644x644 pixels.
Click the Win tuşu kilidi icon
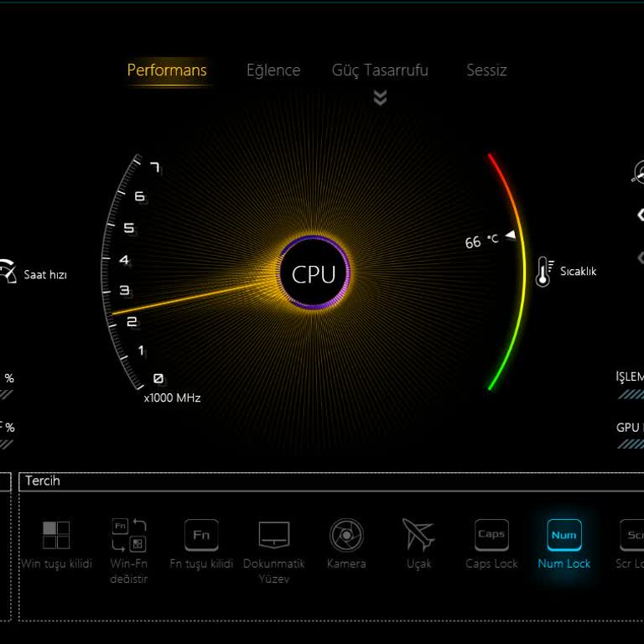pyautogui.click(x=56, y=534)
